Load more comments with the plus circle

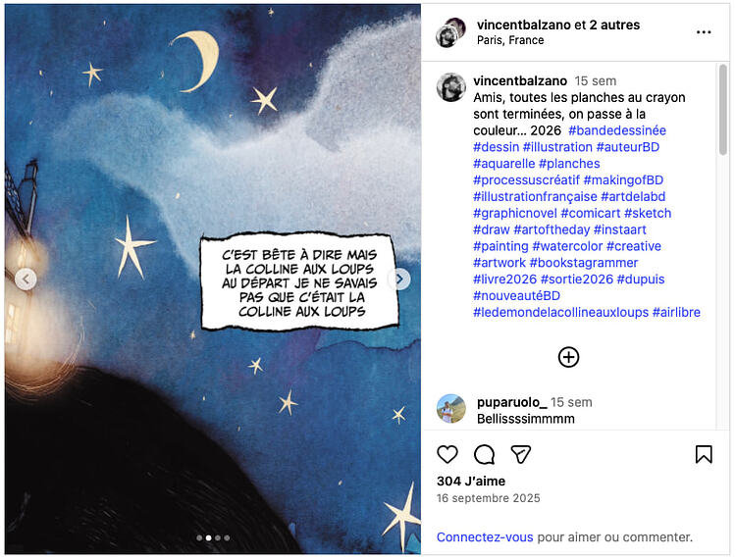(568, 357)
